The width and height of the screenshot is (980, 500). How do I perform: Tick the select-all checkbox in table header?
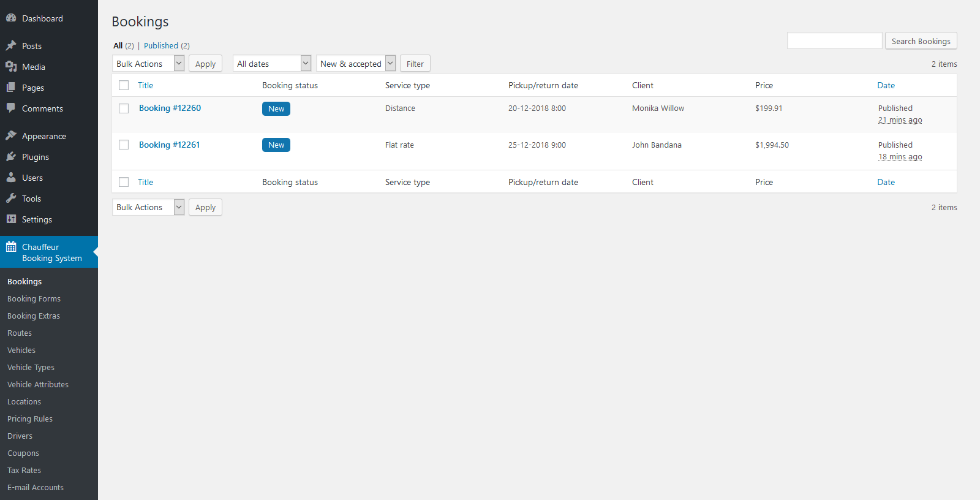[x=124, y=85]
